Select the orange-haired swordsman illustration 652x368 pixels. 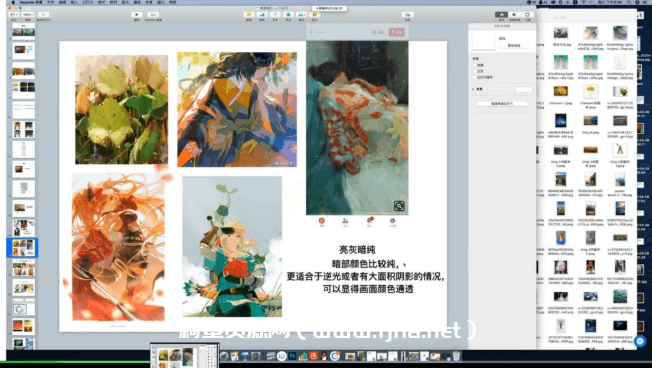point(118,247)
